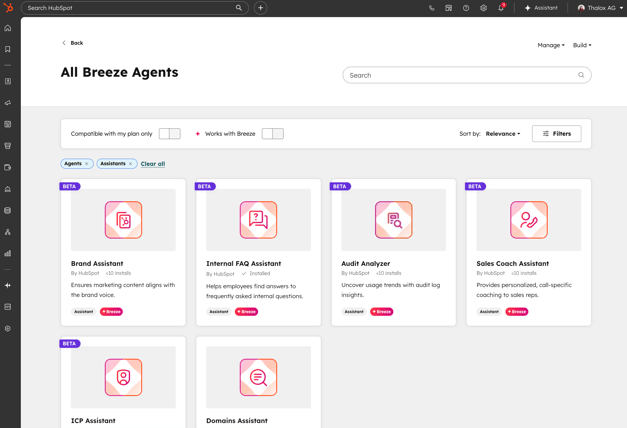Viewport: 627px width, 428px height.
Task: Open the Domains Assistant title
Action: [x=237, y=421]
